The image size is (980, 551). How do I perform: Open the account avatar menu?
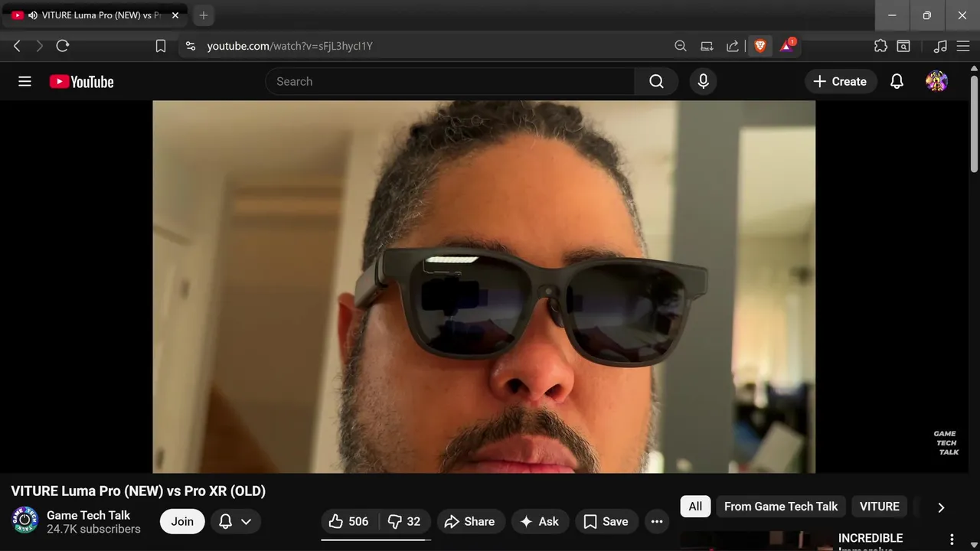tap(936, 81)
